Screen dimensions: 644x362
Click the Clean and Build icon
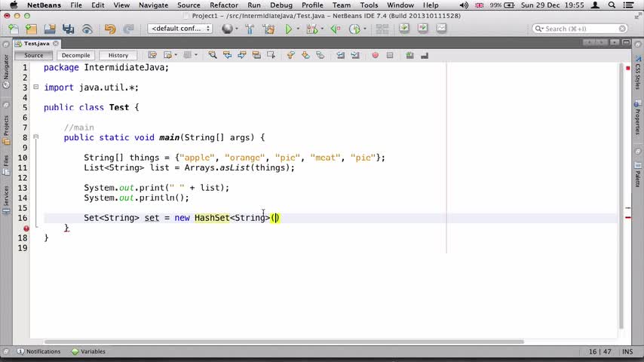(x=268, y=29)
